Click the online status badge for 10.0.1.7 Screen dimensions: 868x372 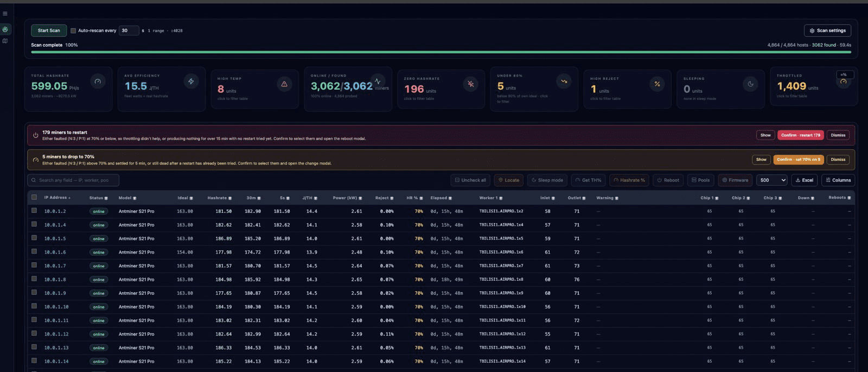click(x=99, y=266)
